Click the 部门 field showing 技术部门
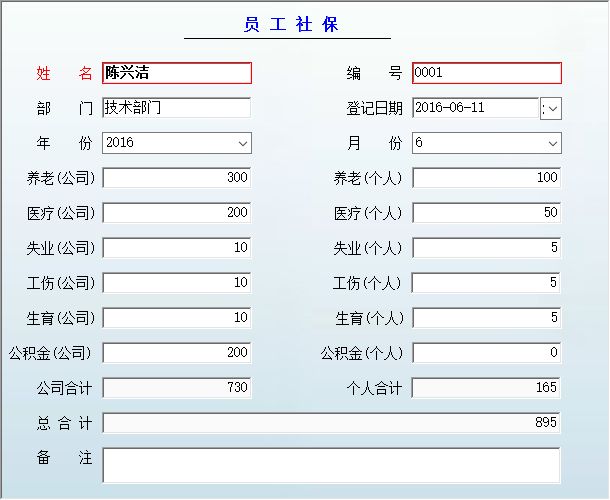 pyautogui.click(x=177, y=108)
